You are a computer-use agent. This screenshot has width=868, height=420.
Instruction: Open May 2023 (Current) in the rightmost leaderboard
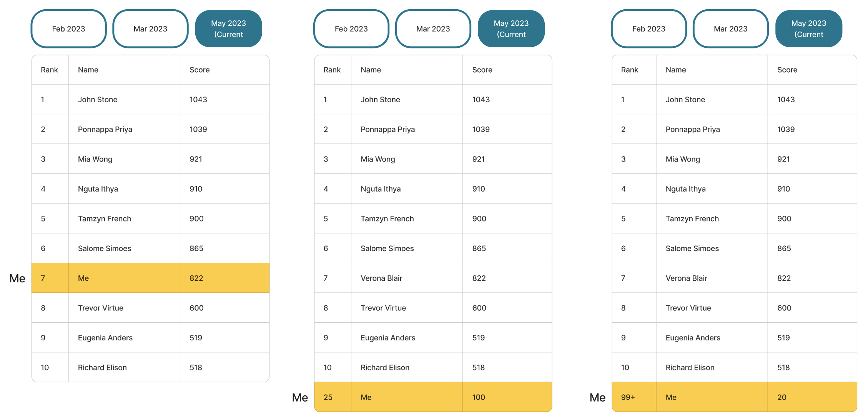coord(809,28)
